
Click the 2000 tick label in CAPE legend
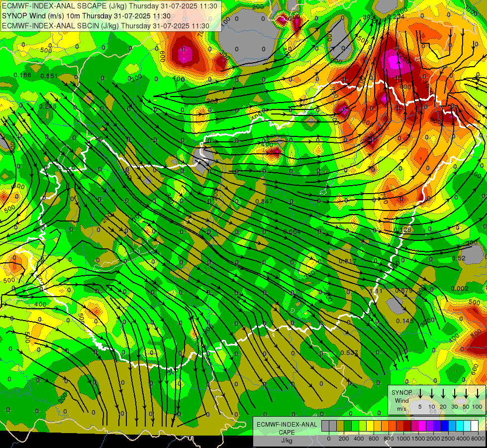[x=433, y=439]
